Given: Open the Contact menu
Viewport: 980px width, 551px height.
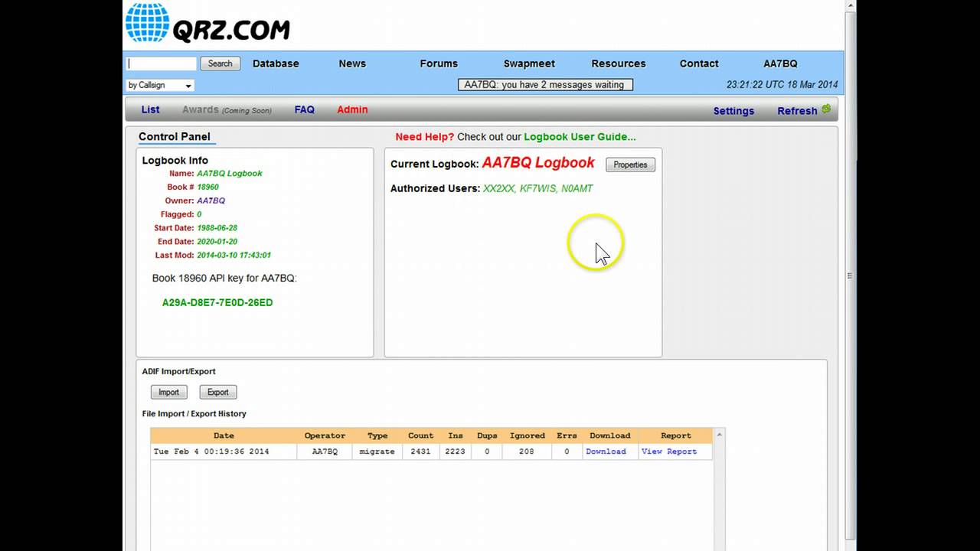Looking at the screenshot, I should (x=699, y=64).
